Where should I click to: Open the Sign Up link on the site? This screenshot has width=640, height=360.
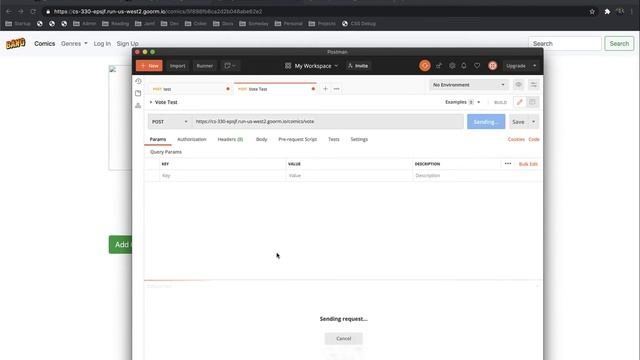point(127,43)
